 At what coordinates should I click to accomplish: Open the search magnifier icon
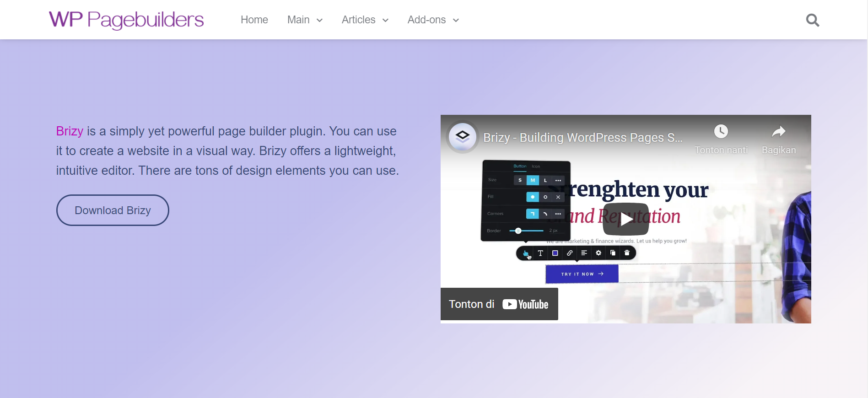point(813,20)
